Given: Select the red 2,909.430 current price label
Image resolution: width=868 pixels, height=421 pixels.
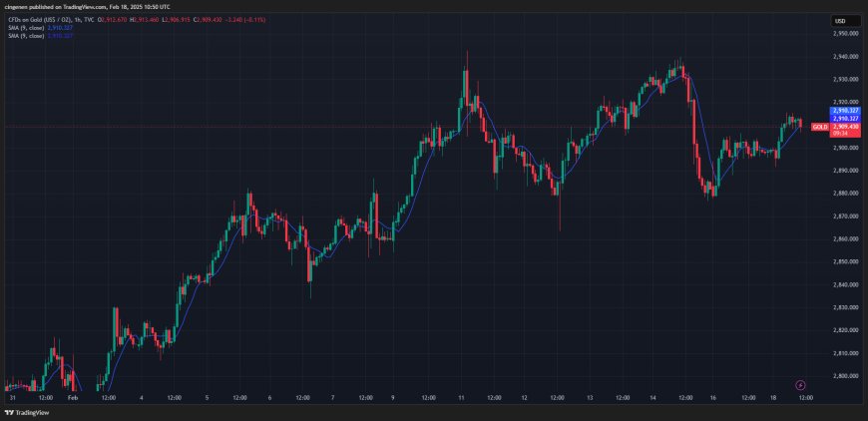Looking at the screenshot, I should point(845,126).
